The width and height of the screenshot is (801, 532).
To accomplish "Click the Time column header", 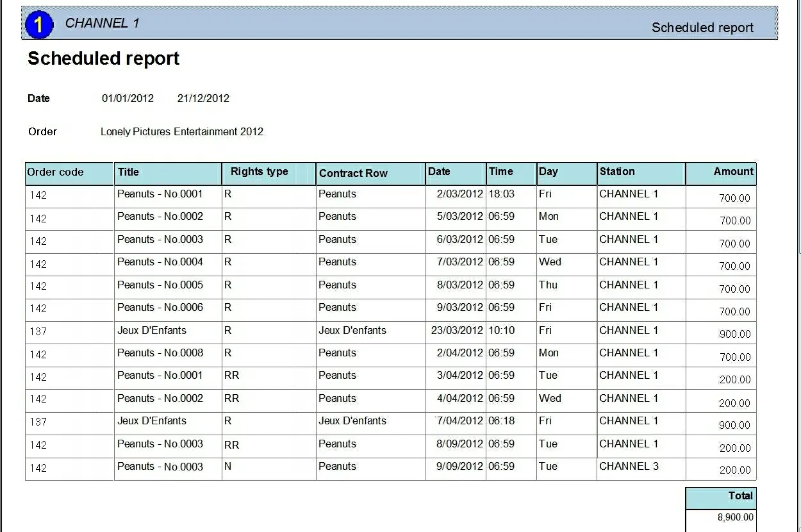I will (500, 172).
